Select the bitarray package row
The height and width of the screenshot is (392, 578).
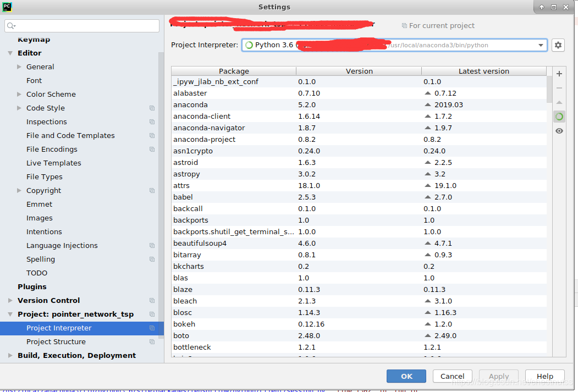[359, 255]
